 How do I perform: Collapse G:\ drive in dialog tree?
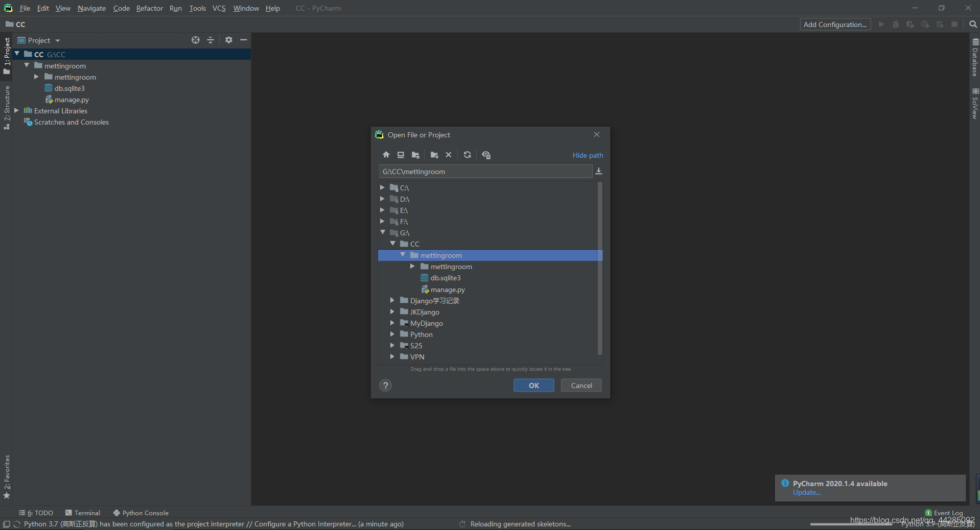pos(382,232)
